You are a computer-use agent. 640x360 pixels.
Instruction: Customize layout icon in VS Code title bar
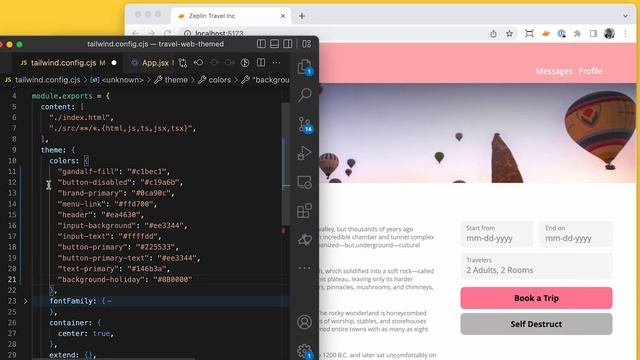click(x=307, y=44)
